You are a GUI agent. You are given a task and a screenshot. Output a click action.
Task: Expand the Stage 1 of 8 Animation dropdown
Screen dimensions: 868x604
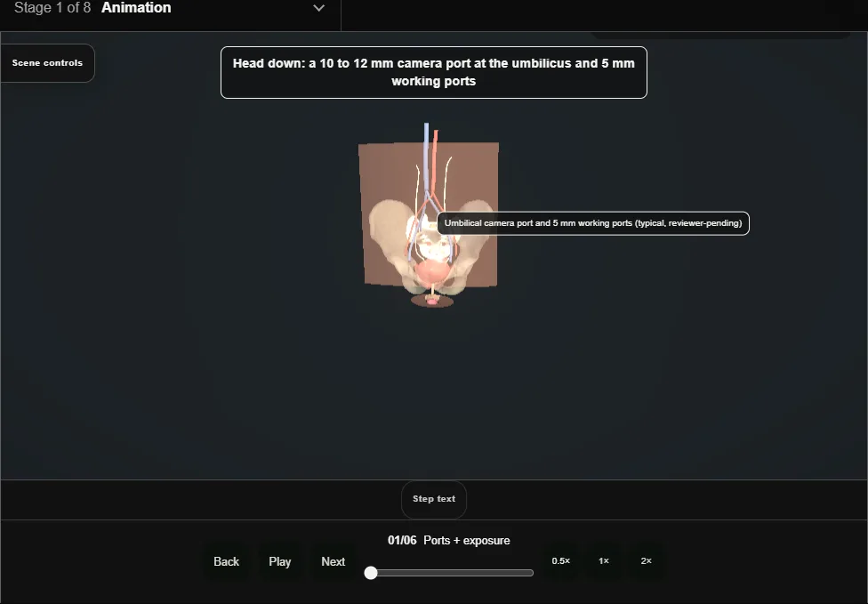[x=170, y=8]
